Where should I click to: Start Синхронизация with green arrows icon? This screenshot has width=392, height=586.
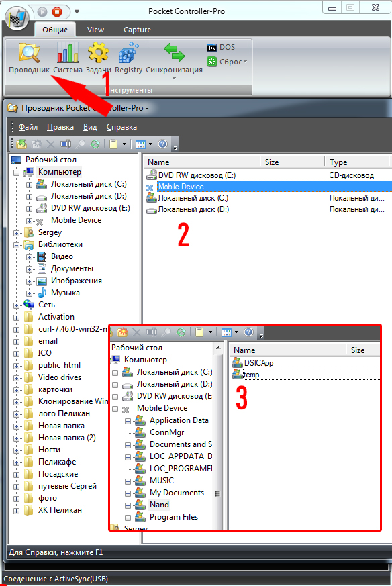tap(174, 58)
